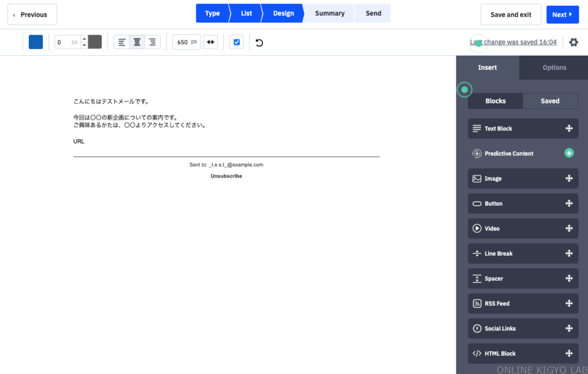Image resolution: width=588 pixels, height=374 pixels.
Task: Click the move handle on HTML Block
Action: click(568, 353)
